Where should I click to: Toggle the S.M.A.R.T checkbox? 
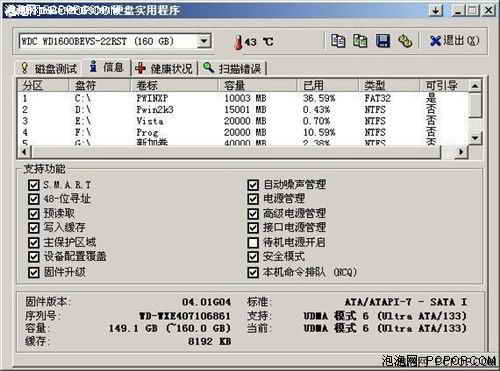[34, 185]
